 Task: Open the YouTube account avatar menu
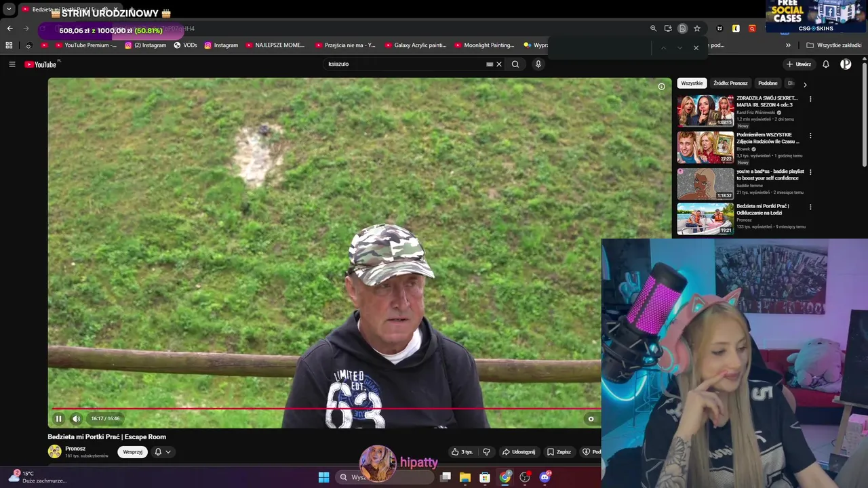[846, 64]
